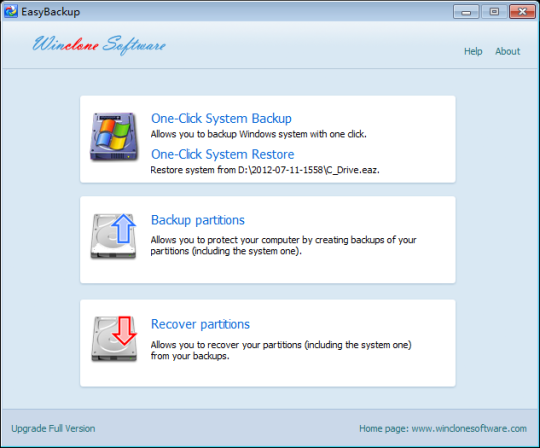Open the About link

pyautogui.click(x=507, y=51)
